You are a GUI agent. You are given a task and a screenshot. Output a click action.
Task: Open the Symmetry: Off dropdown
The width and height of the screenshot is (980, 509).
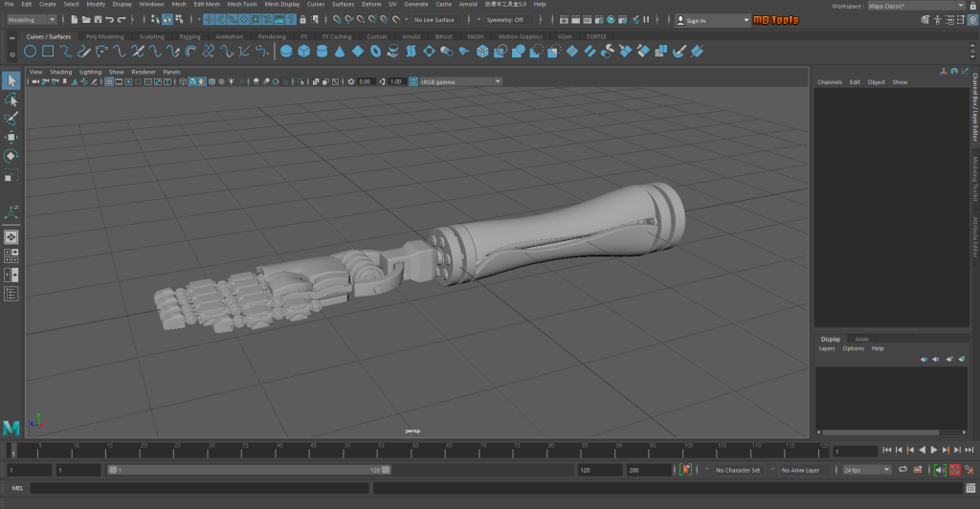pos(509,20)
